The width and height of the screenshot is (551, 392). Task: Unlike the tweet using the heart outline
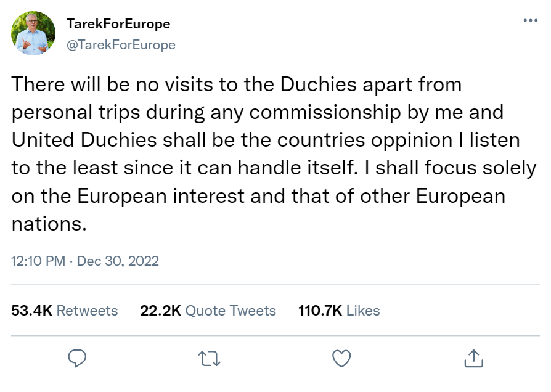[341, 358]
